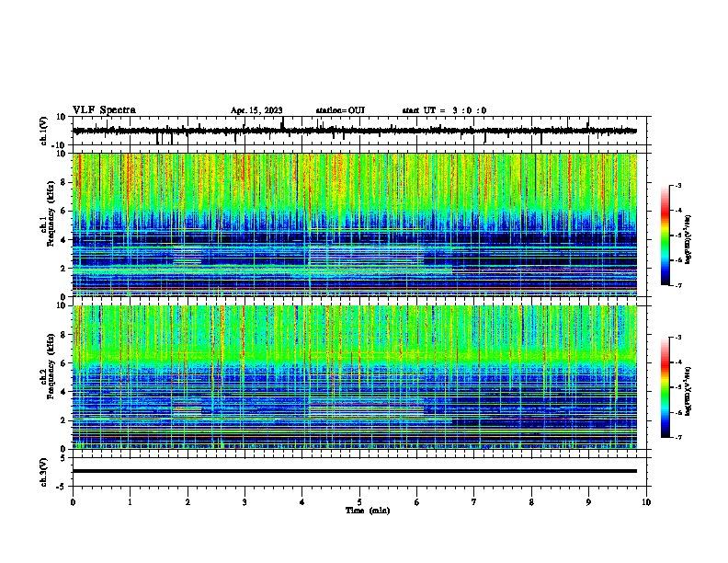
Task: Click the "VLF Spectra" plot title
Action: [104, 109]
